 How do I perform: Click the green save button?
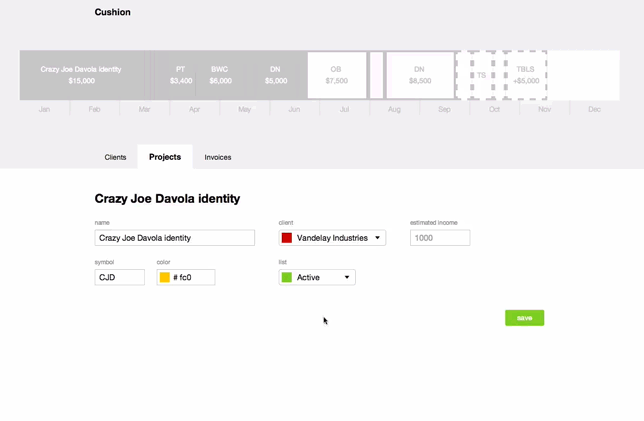pos(524,318)
